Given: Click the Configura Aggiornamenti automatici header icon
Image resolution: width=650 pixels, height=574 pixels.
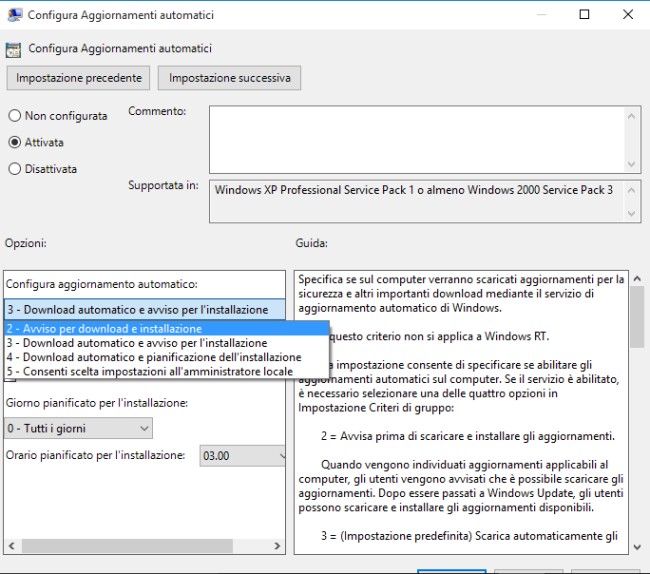Looking at the screenshot, I should [13, 50].
